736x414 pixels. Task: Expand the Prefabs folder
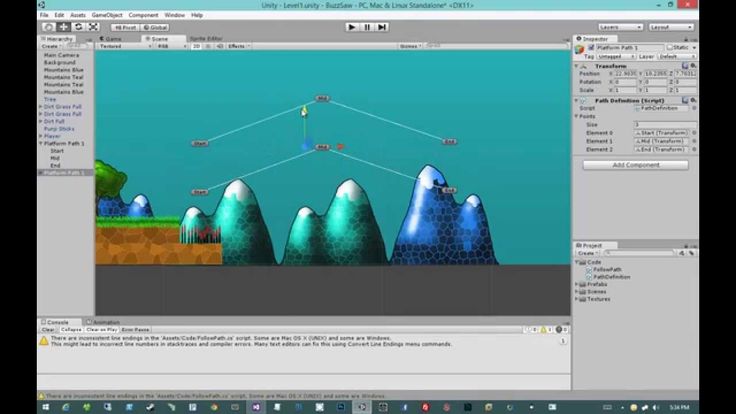click(x=577, y=284)
